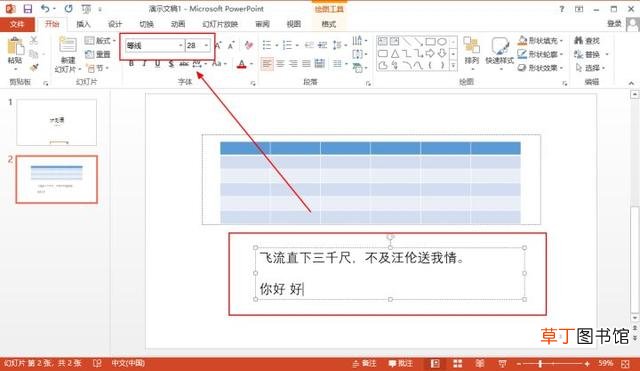The image size is (640, 371).
Task: Open Section (节) dropdown
Action: (x=97, y=68)
